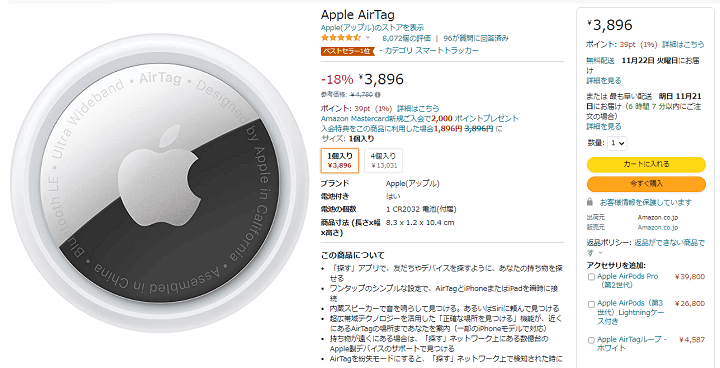Click the カートに入れる button

pos(646,164)
